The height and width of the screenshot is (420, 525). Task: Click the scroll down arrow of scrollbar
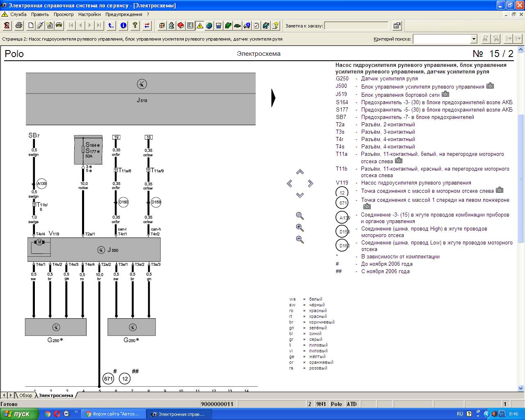(x=521, y=388)
